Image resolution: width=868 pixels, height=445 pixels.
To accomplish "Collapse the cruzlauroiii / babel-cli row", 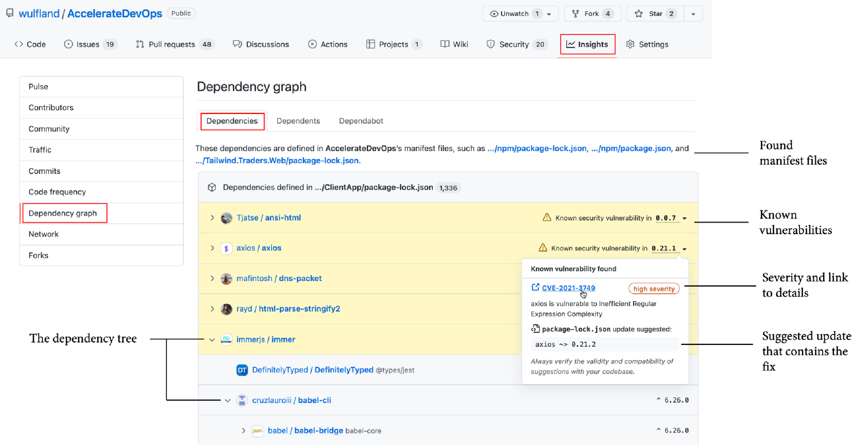I will [227, 400].
